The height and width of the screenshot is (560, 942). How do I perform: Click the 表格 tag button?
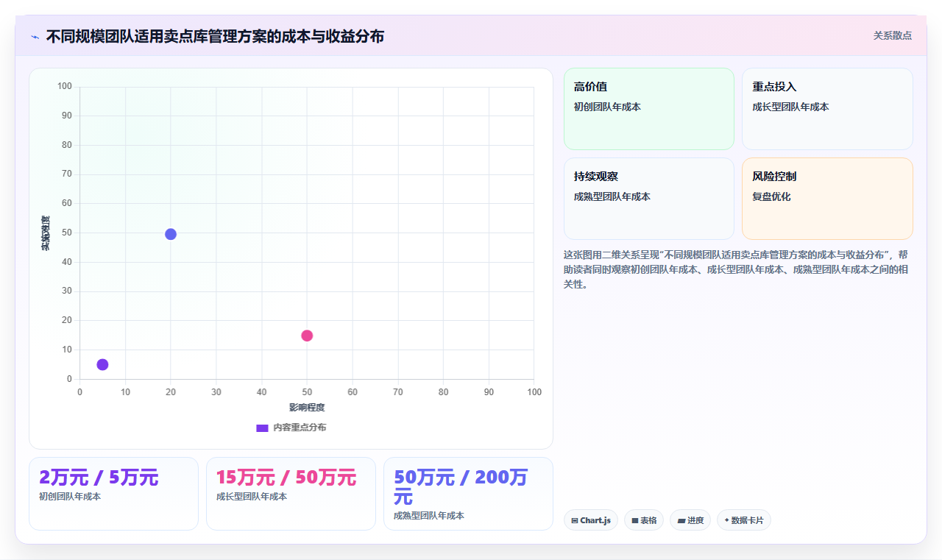pos(644,520)
